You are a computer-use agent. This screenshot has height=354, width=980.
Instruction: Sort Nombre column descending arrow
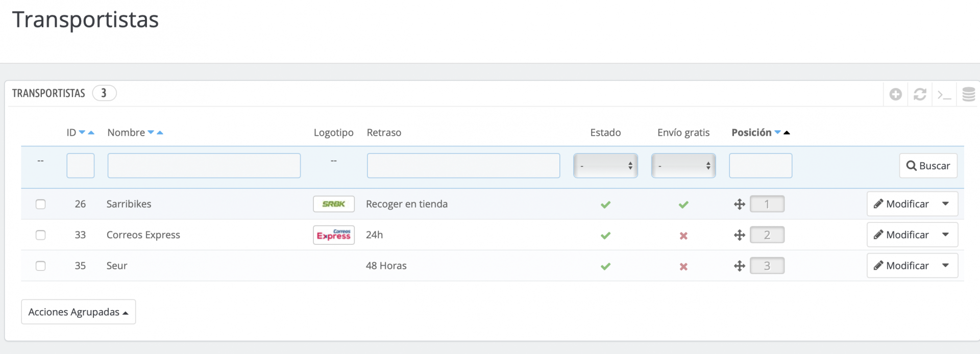click(151, 133)
